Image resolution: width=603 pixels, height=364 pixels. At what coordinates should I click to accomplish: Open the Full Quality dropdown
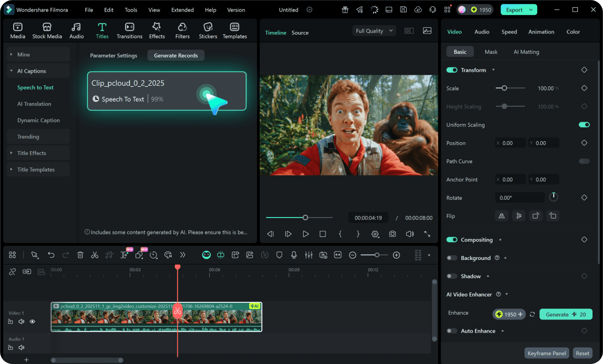coord(374,31)
